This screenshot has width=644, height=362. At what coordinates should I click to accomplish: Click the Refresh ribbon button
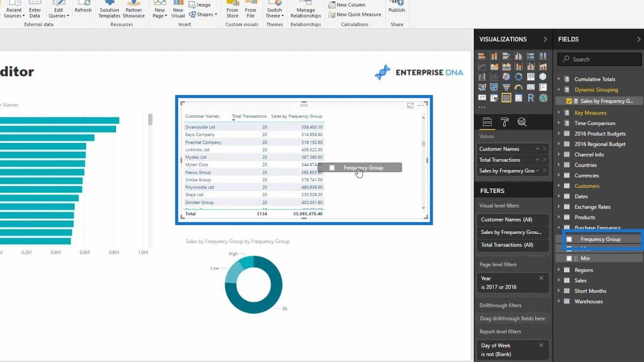tap(83, 7)
